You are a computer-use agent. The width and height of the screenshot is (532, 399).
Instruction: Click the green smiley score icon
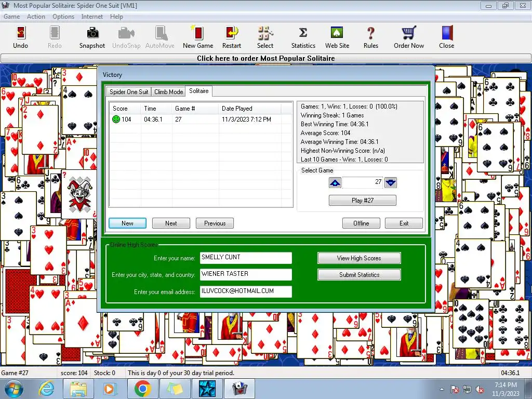tap(116, 119)
